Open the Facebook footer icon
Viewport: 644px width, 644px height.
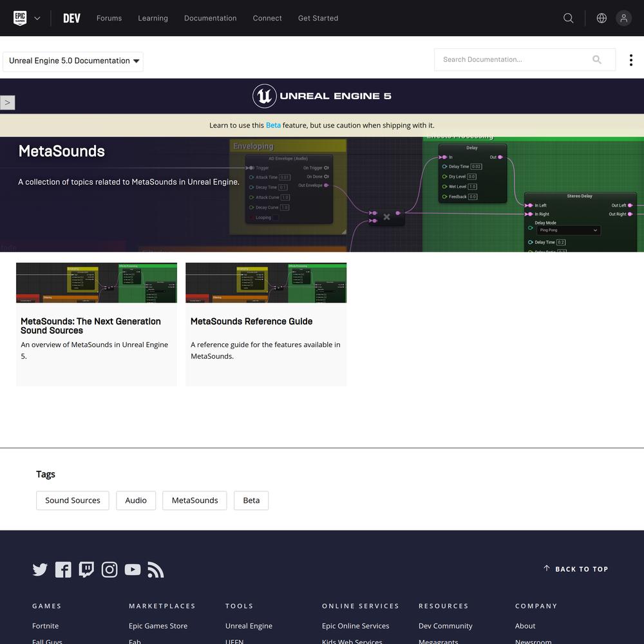pyautogui.click(x=63, y=570)
